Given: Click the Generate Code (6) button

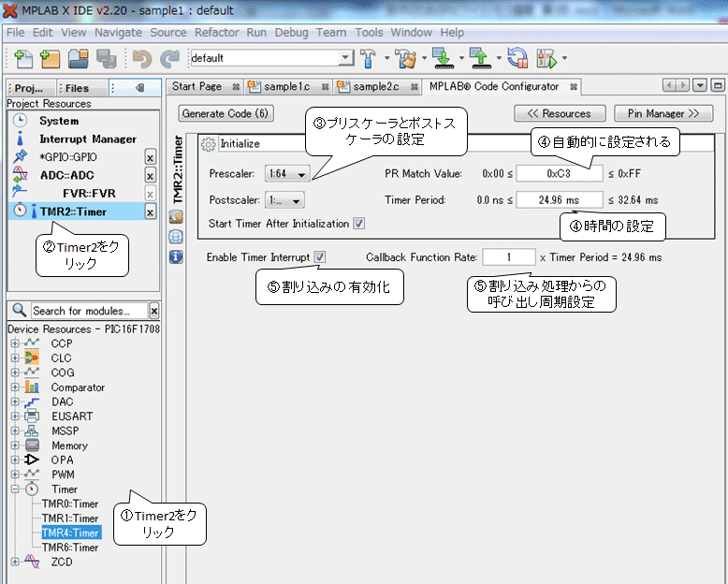Looking at the screenshot, I should point(226,114).
